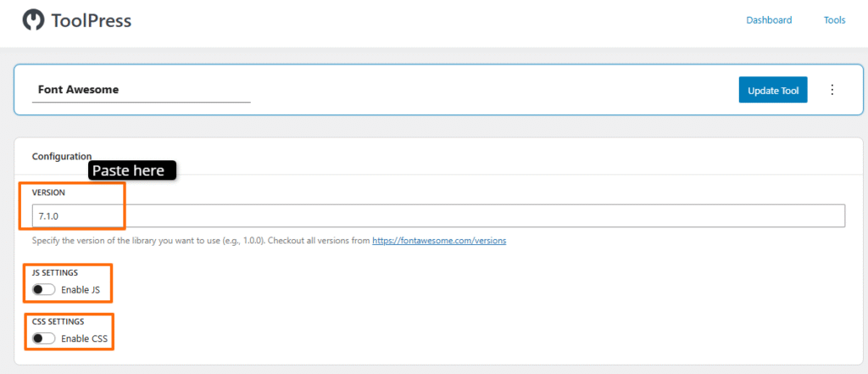This screenshot has width=868, height=374.
Task: Click the version help description text
Action: click(201, 241)
